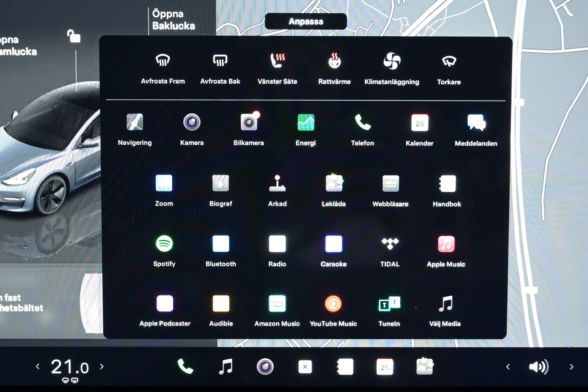
Task: Tap the Anpassa customize button
Action: 306,21
